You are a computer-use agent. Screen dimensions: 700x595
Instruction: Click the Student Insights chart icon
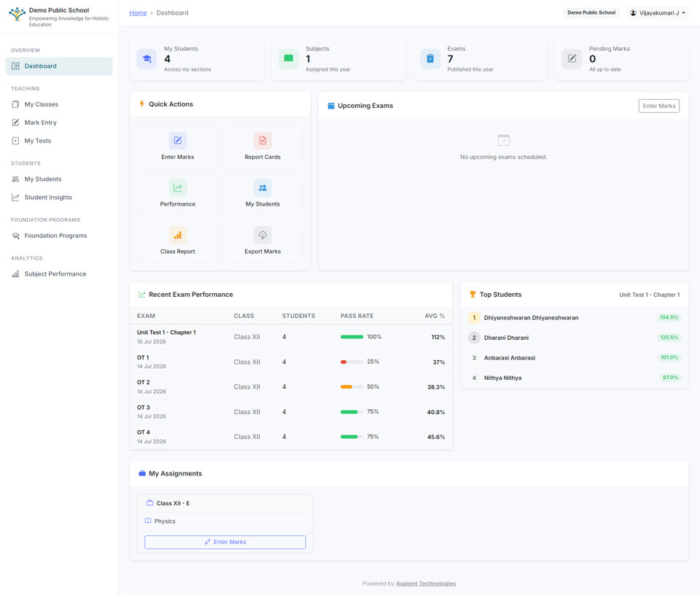coord(15,198)
